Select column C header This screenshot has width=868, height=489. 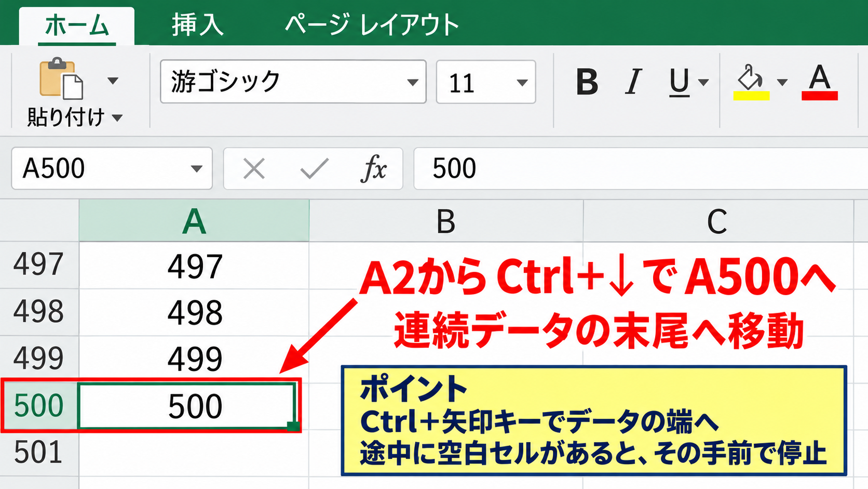(718, 221)
